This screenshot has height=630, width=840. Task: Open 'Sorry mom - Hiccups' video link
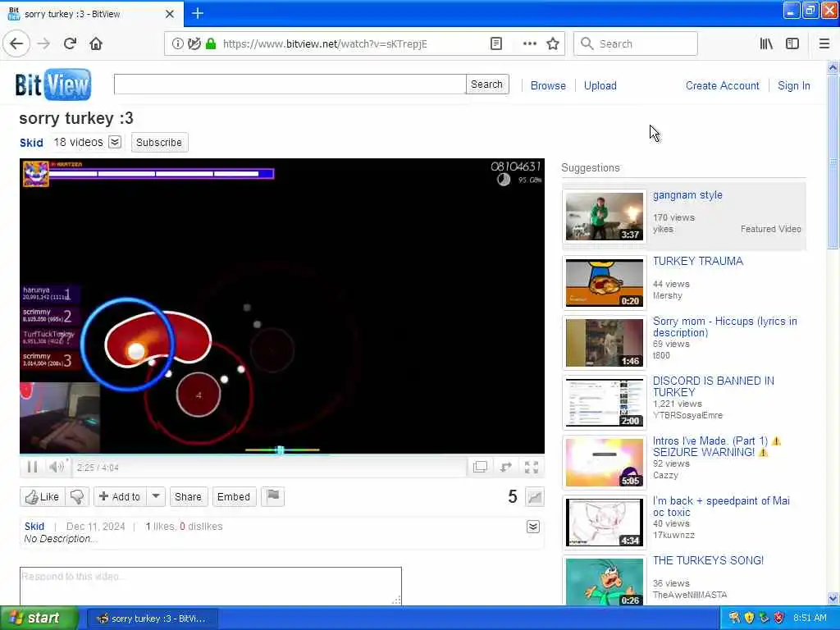[x=725, y=326]
